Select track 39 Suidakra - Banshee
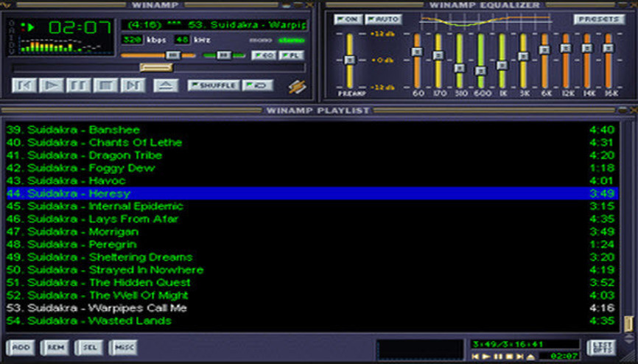 pos(312,130)
